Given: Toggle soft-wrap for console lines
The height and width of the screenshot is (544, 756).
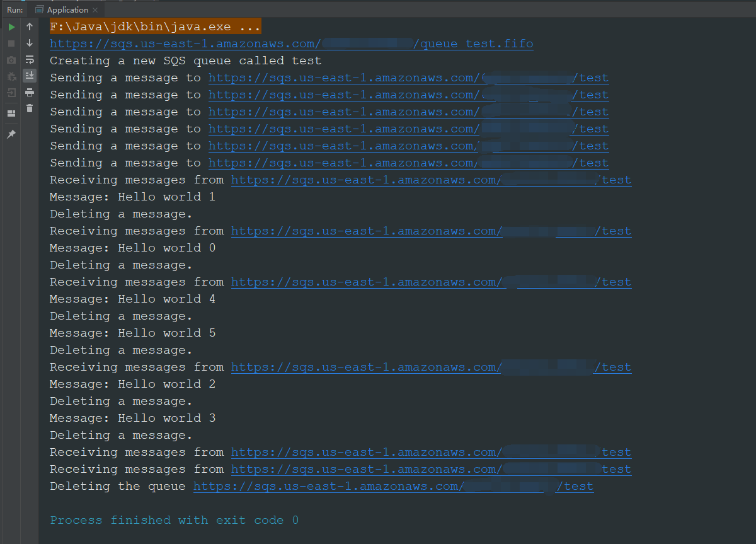Looking at the screenshot, I should (29, 60).
